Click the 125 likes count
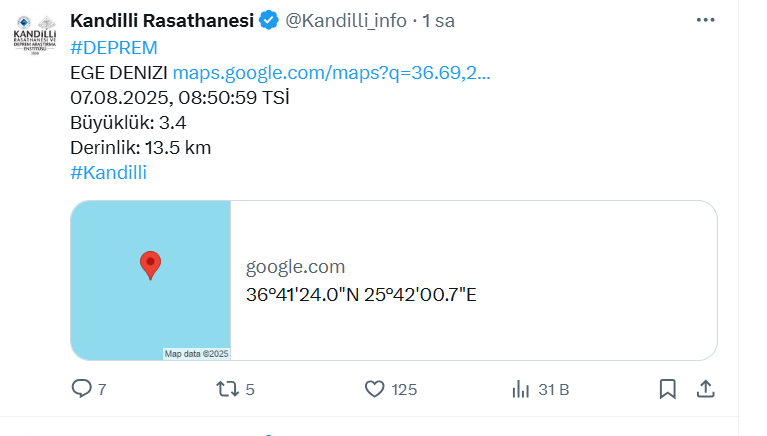This screenshot has height=436, width=767. coord(404,390)
